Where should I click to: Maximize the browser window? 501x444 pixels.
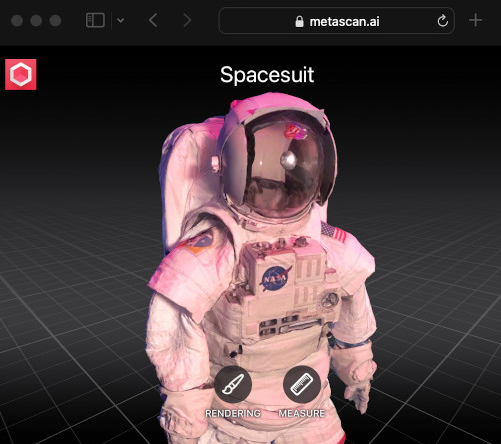55,21
